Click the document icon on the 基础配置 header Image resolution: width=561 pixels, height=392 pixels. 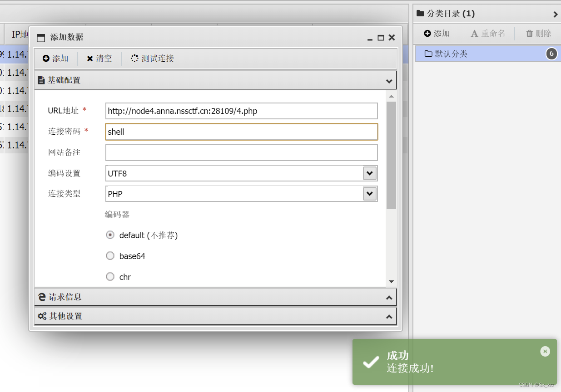(41, 80)
